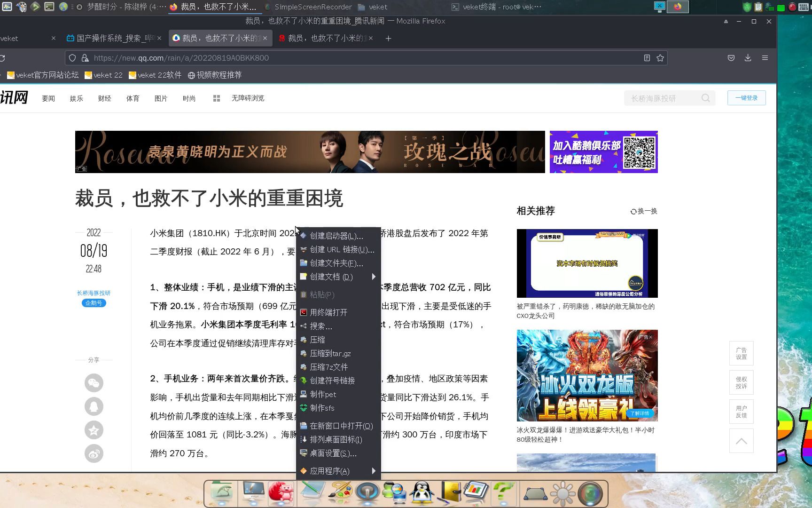Open the Firefox hamburger menu

[765, 58]
